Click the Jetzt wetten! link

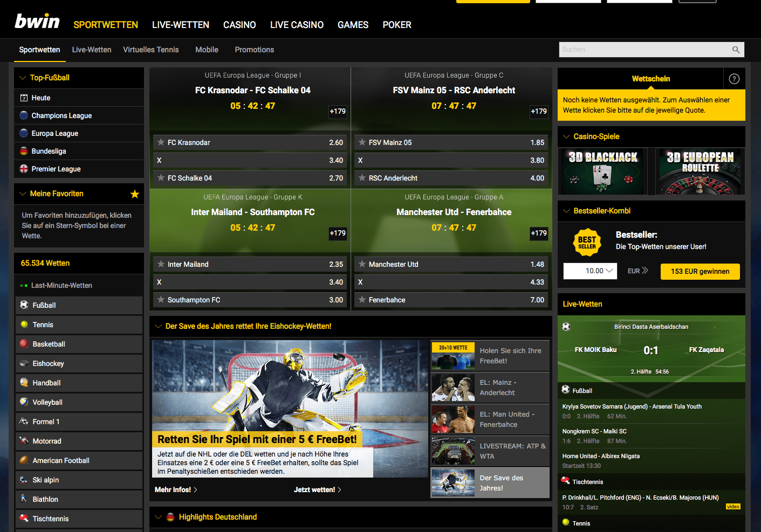[x=317, y=490]
